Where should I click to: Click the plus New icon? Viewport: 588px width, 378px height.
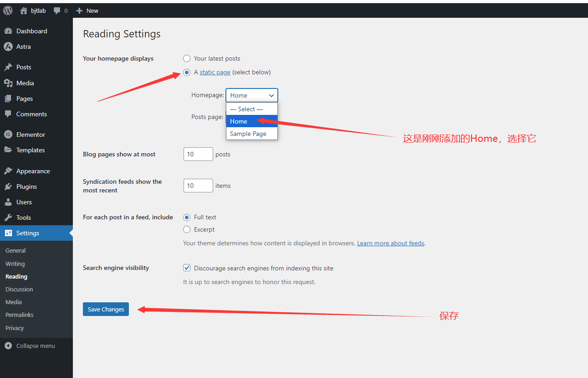(x=79, y=10)
